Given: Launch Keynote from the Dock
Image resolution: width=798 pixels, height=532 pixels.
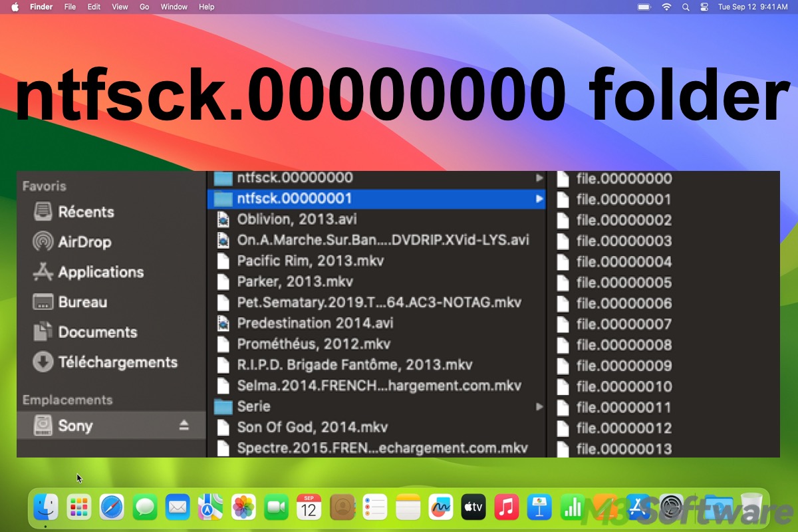Looking at the screenshot, I should point(539,507).
